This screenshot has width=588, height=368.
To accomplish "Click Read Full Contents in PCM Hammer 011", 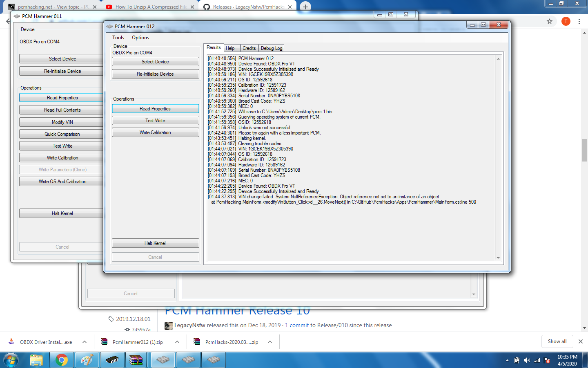I will tap(61, 110).
